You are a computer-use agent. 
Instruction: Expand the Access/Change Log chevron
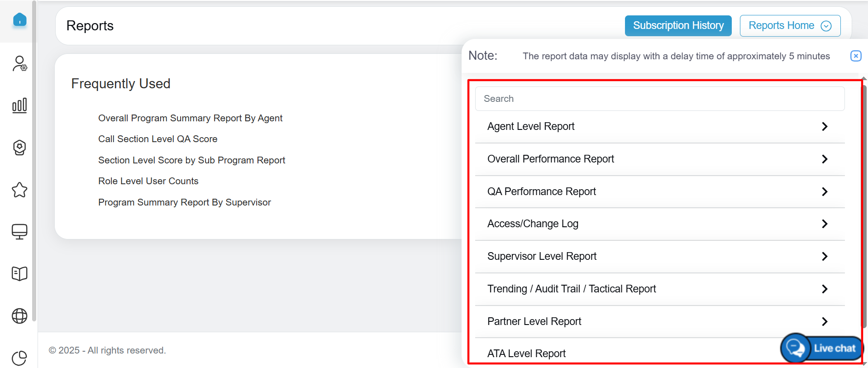[824, 224]
